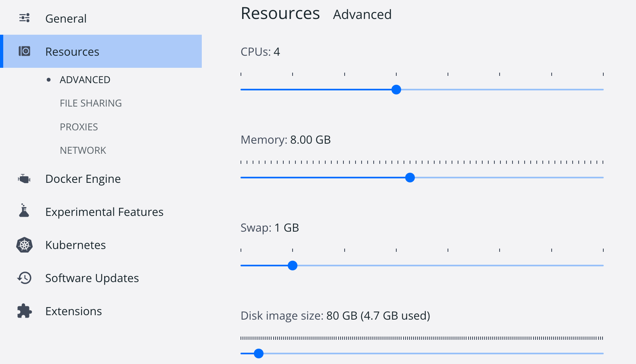Open the Proxies sub-section
This screenshot has width=636, height=364.
tap(79, 127)
